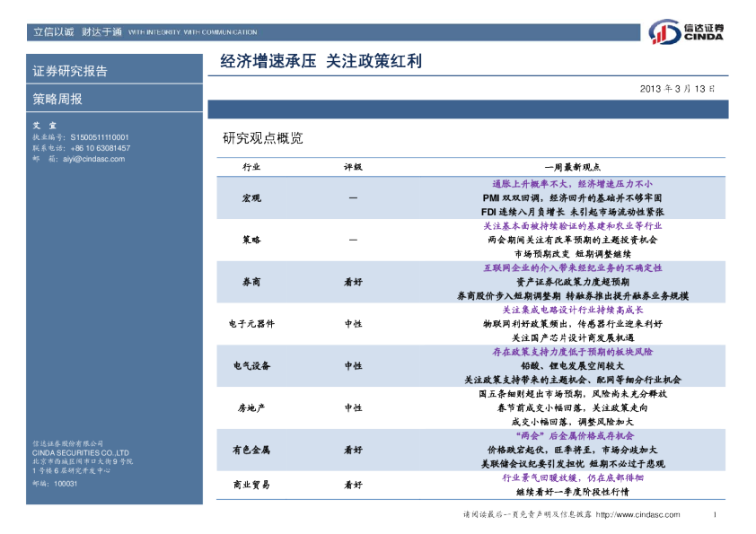Select the 房地产 industry row label
The width and height of the screenshot is (756, 534).
[251, 407]
